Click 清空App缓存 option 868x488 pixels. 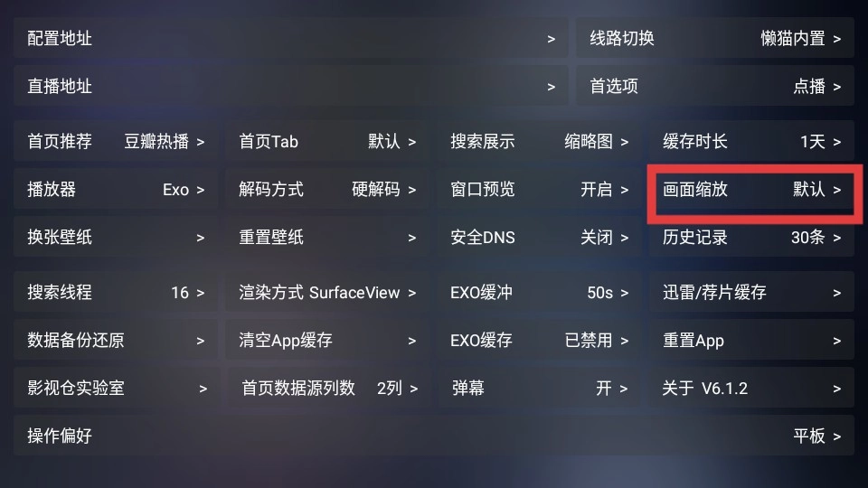[327, 341]
